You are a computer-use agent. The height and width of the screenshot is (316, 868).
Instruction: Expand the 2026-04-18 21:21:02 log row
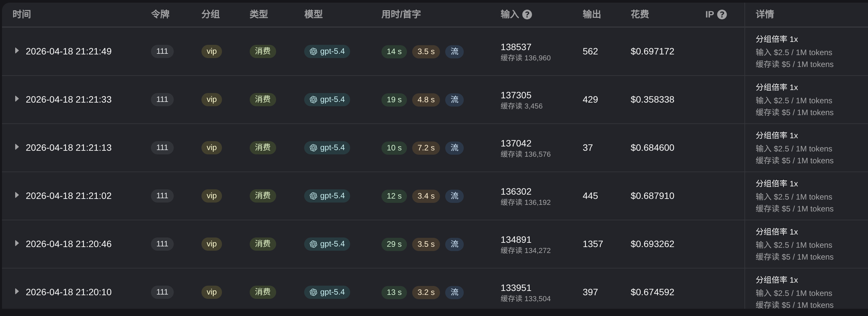point(16,195)
